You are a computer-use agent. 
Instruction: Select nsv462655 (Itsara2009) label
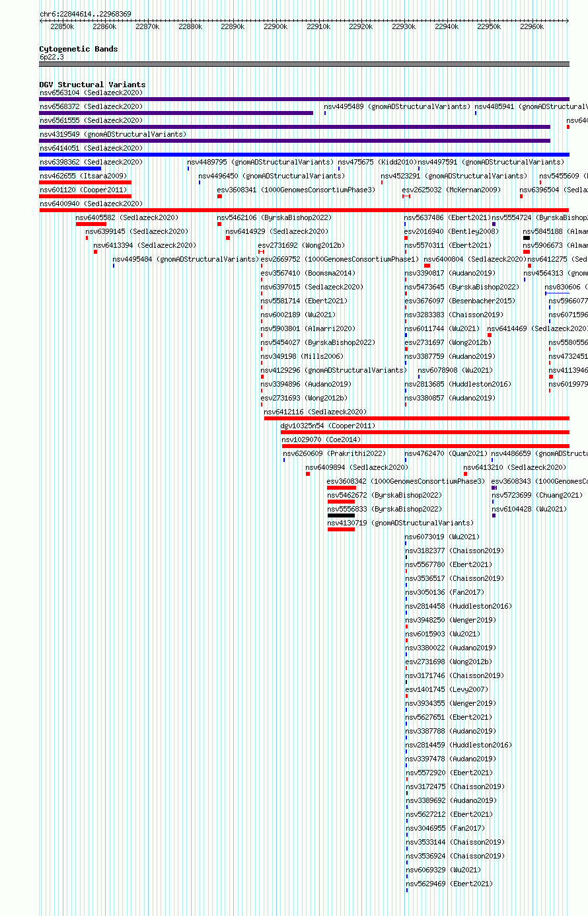(83, 176)
